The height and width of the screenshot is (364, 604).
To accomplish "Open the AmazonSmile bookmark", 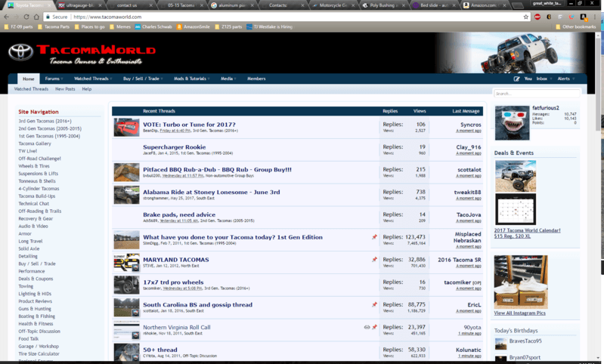I will click(193, 27).
